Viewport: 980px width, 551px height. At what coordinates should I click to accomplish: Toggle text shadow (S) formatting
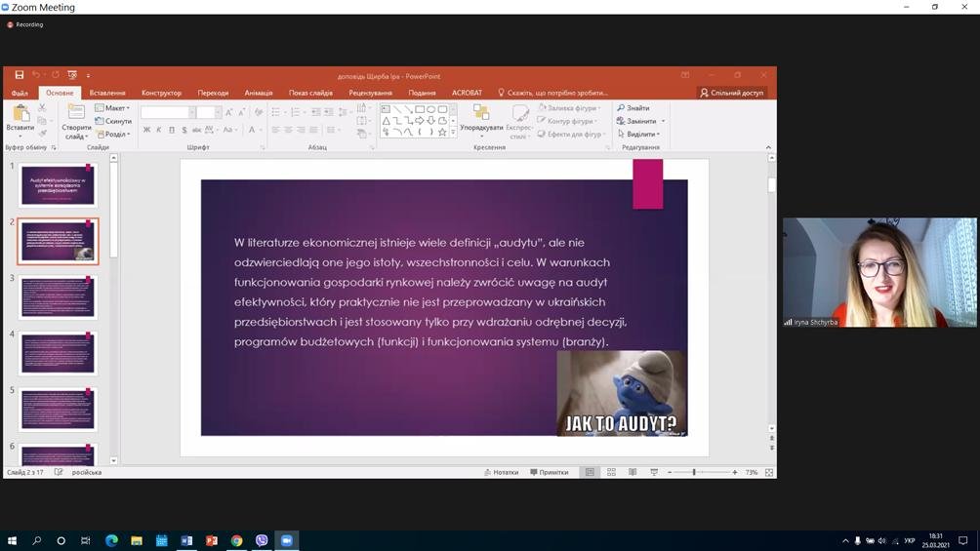click(x=184, y=130)
